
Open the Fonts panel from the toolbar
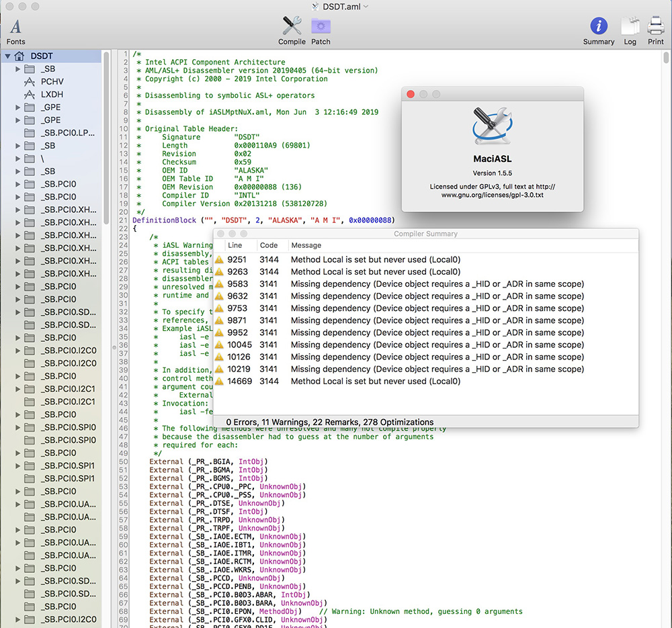tap(15, 32)
